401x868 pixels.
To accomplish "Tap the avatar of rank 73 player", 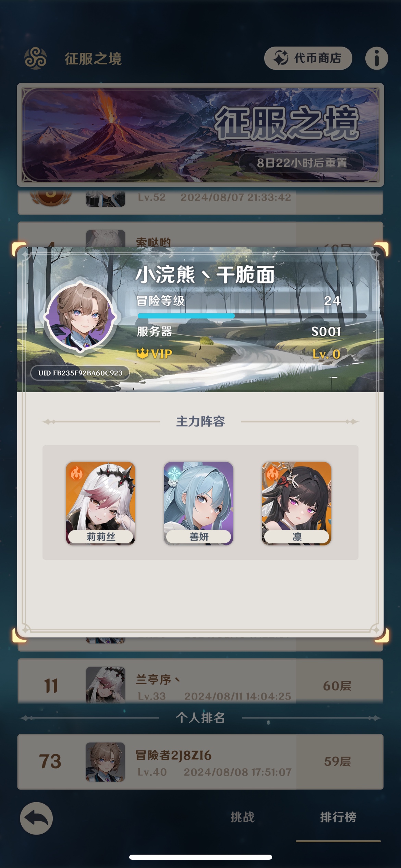I will 105,762.
